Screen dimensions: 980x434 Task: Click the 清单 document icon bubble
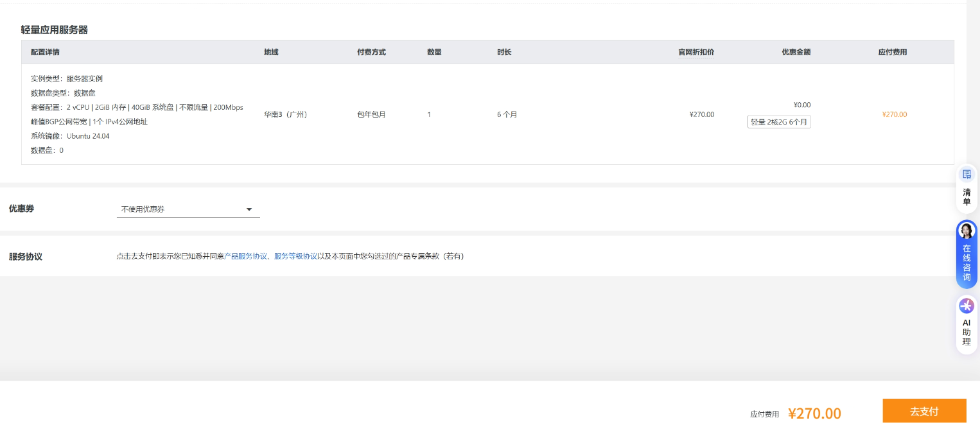[967, 174]
